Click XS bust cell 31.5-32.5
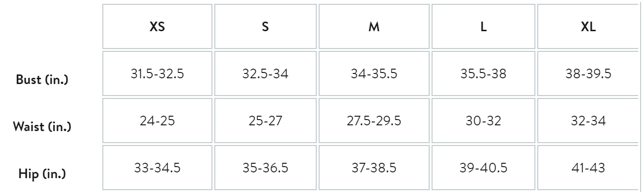 [x=157, y=74]
